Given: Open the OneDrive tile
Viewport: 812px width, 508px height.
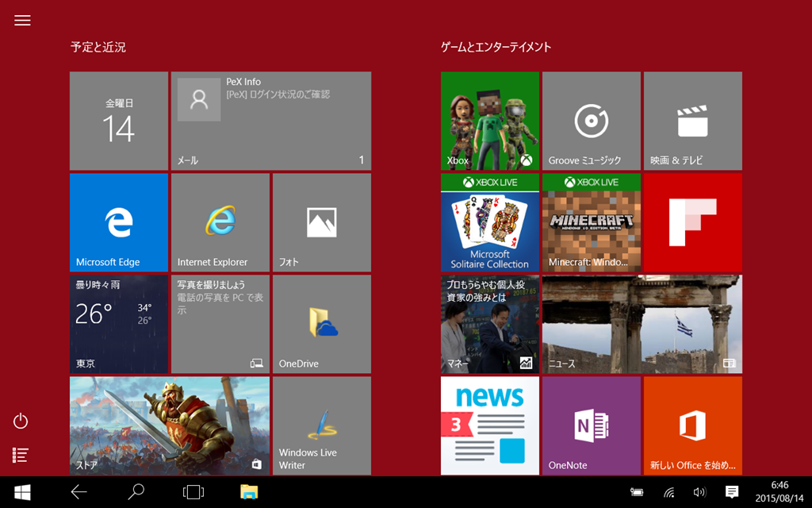Looking at the screenshot, I should point(322,324).
